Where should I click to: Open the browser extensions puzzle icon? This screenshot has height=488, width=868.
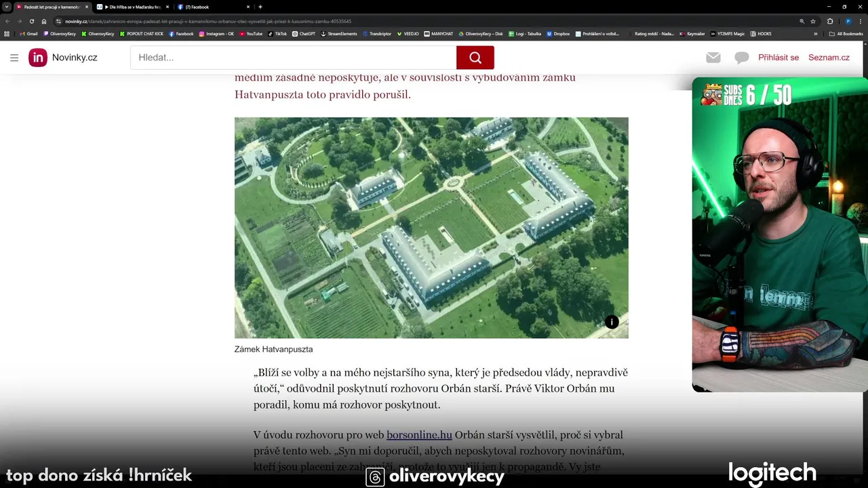[x=830, y=21]
